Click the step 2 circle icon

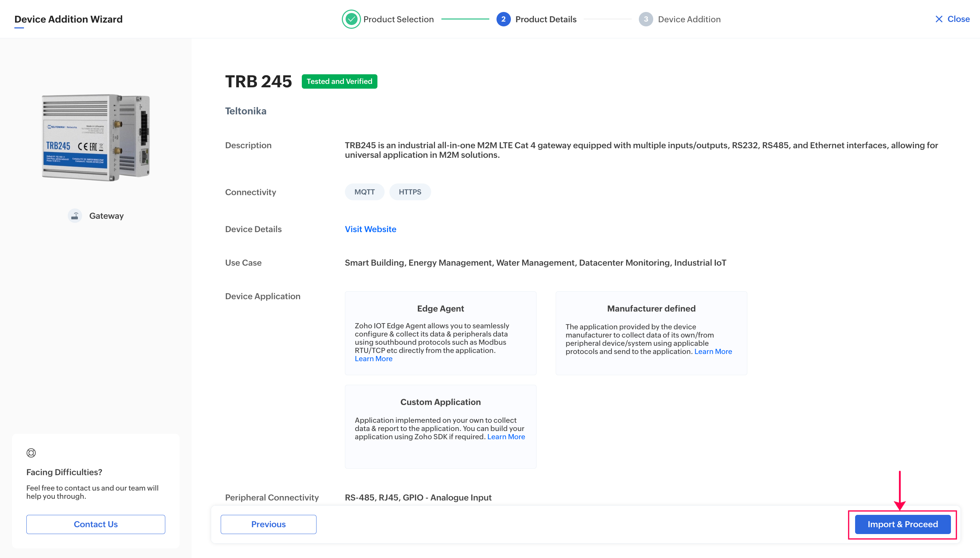(503, 19)
